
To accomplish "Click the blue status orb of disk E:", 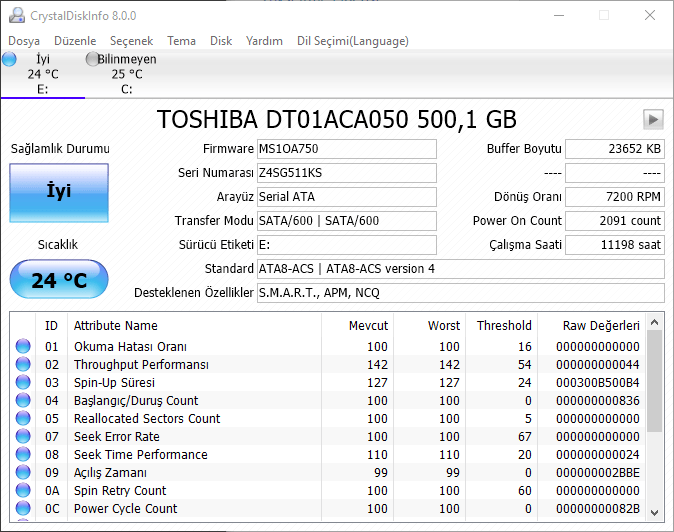I will click(x=10, y=60).
